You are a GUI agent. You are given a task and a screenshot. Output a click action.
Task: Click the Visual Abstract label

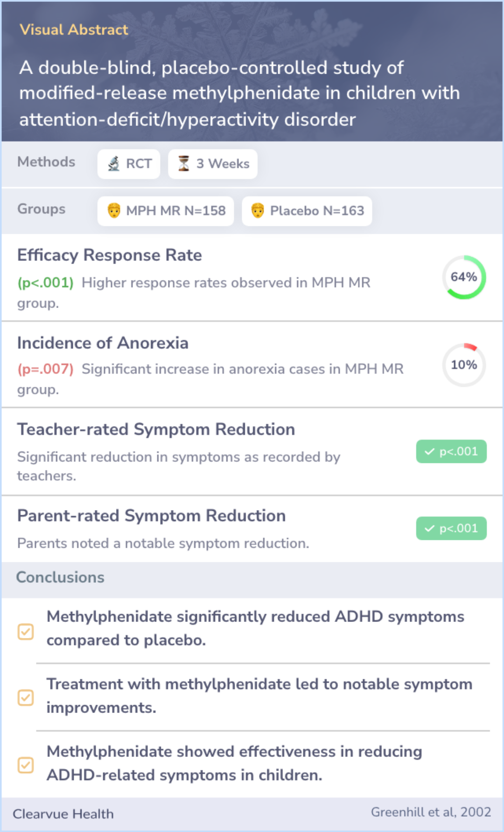coord(74,30)
